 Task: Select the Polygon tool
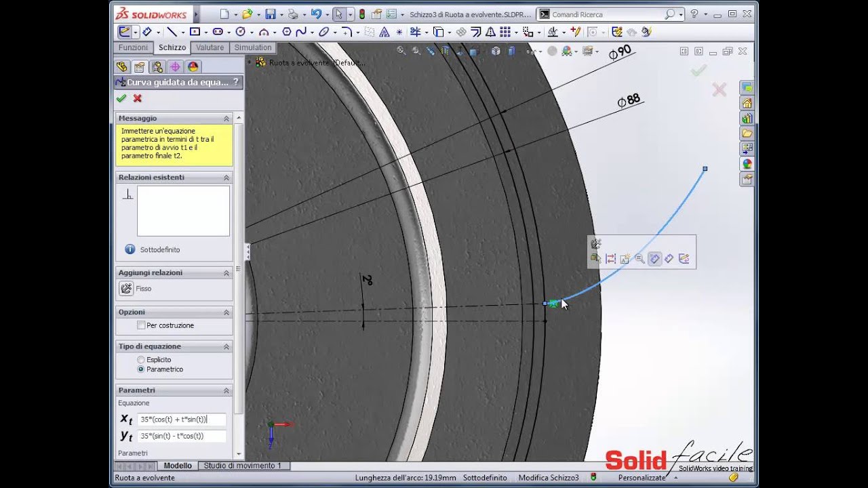(287, 32)
